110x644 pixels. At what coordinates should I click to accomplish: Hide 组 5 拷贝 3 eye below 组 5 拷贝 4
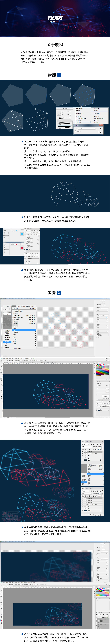click(82, 502)
